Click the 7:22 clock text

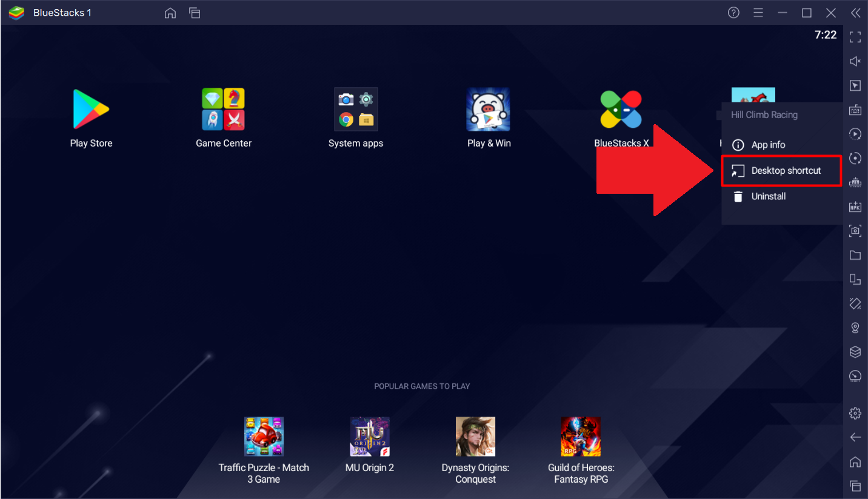click(826, 35)
